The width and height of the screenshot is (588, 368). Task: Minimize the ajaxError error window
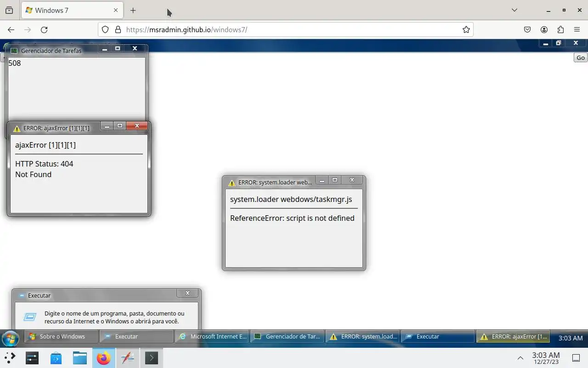107,126
